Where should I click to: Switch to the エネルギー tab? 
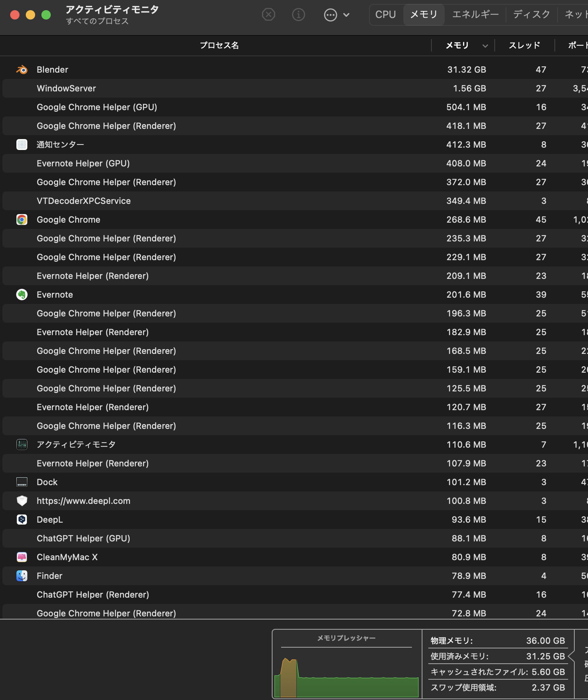point(475,14)
